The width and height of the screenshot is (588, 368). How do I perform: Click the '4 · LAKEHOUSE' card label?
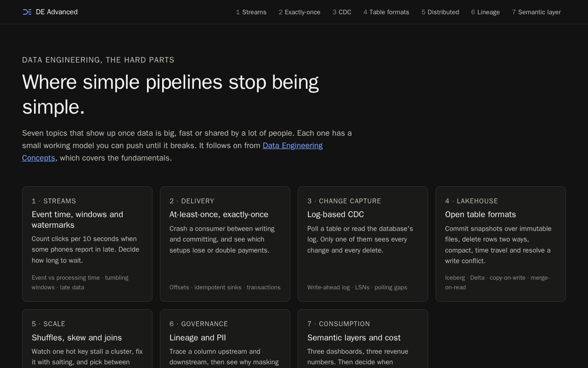pyautogui.click(x=471, y=201)
